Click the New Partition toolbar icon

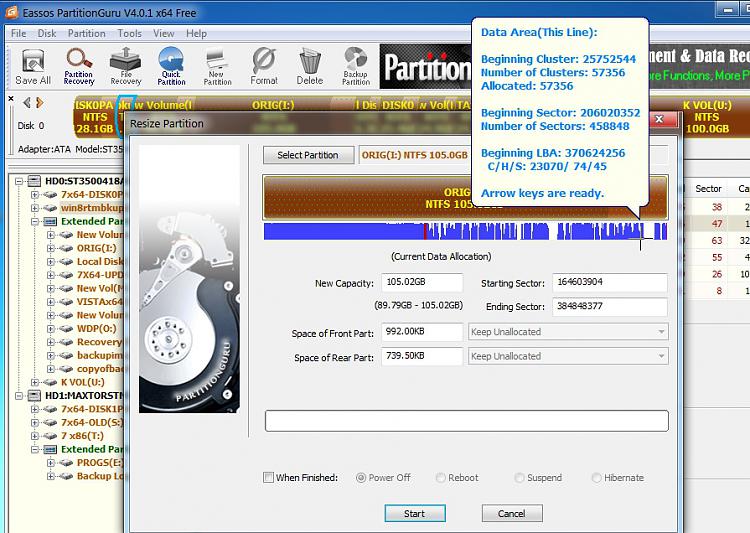click(x=217, y=66)
